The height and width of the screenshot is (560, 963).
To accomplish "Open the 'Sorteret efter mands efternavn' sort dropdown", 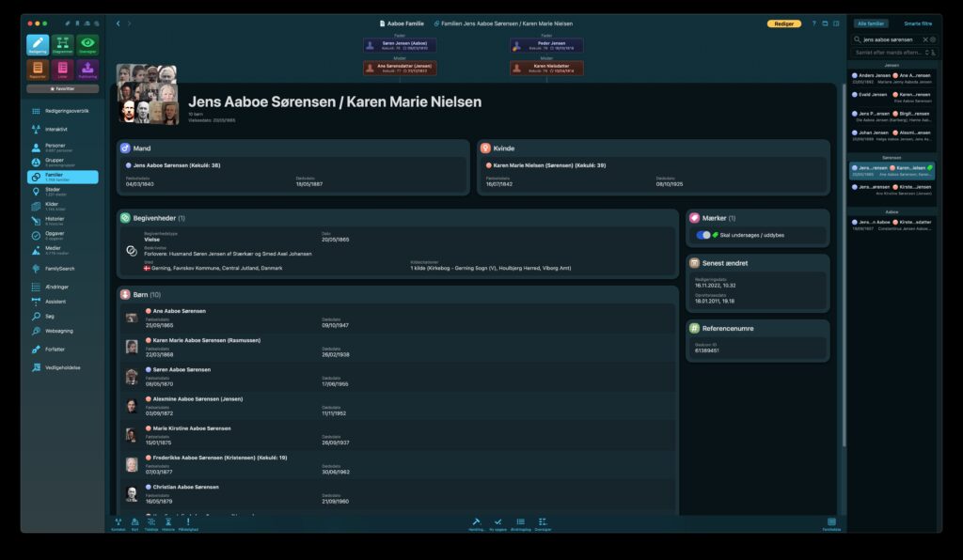I will [891, 53].
